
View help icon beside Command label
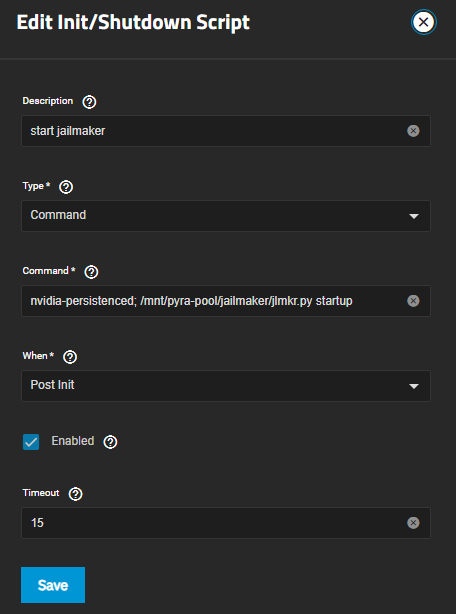91,272
